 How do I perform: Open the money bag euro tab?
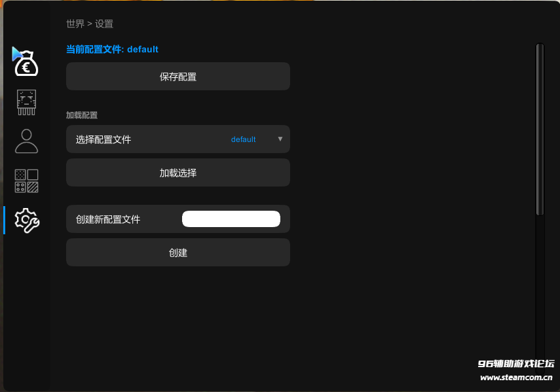[26, 62]
